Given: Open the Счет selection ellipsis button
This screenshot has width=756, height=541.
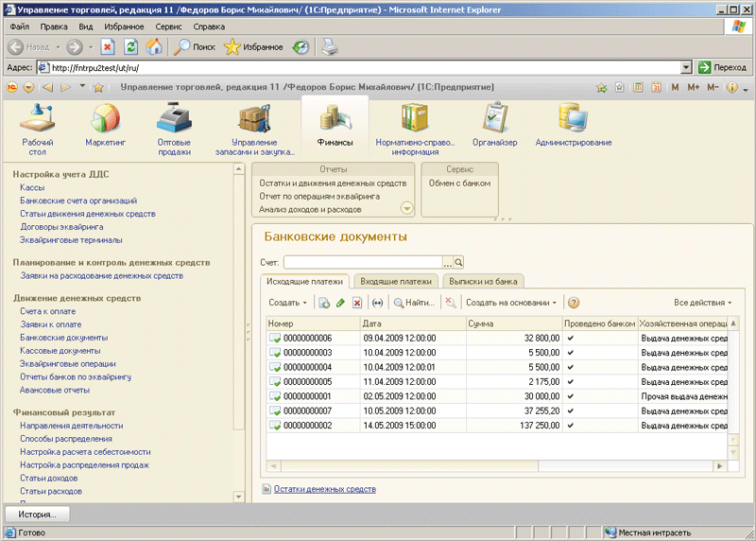Looking at the screenshot, I should coord(447,263).
